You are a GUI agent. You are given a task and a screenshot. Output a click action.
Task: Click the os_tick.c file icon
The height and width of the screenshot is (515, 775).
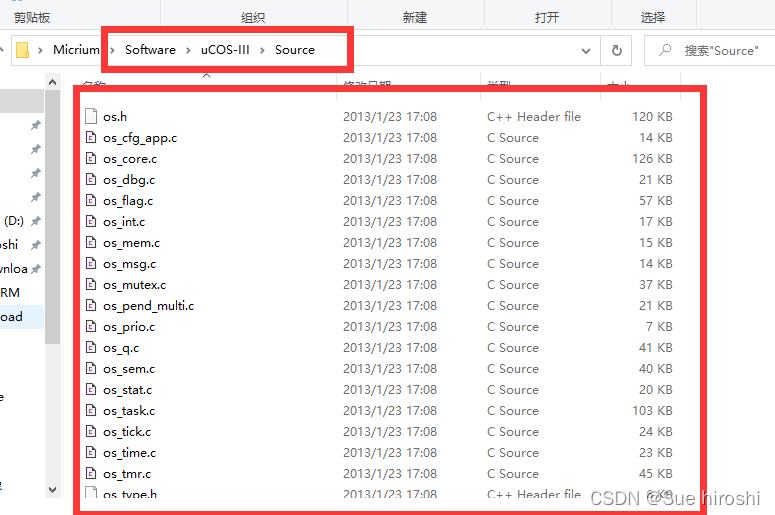[91, 431]
